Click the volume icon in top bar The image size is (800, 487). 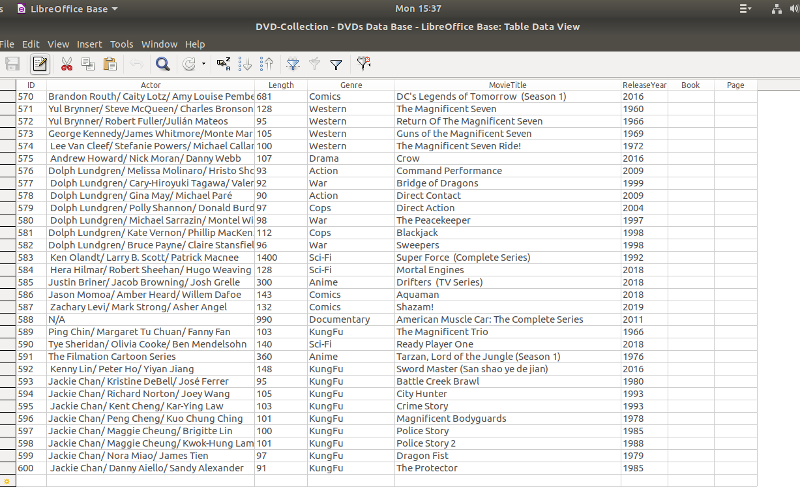point(794,9)
